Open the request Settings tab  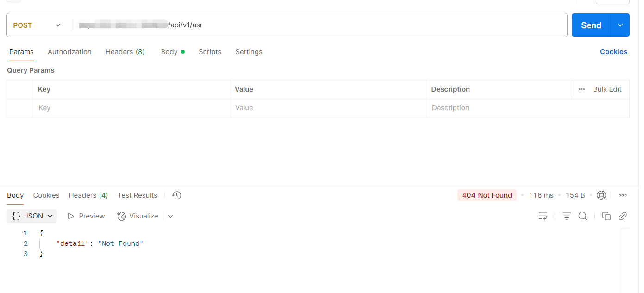tap(249, 52)
